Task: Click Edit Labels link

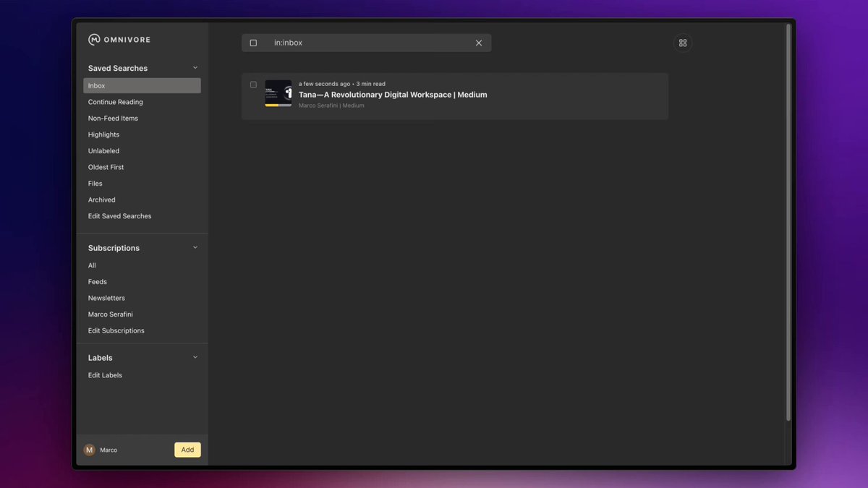Action: (105, 375)
